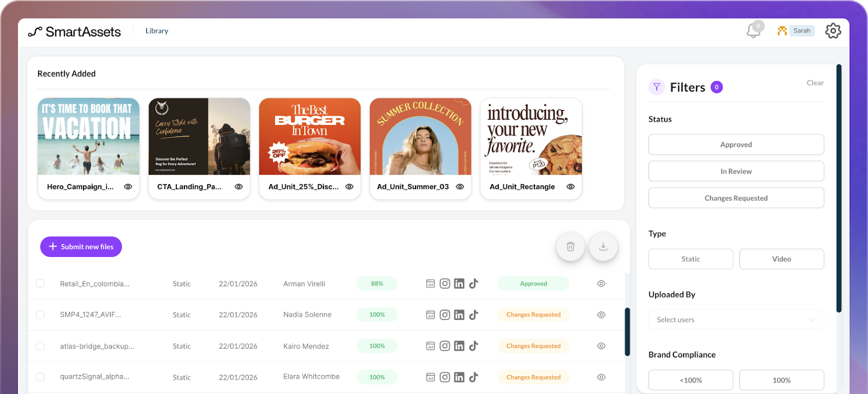
Task: Click the filter count badge showing 0
Action: [717, 87]
